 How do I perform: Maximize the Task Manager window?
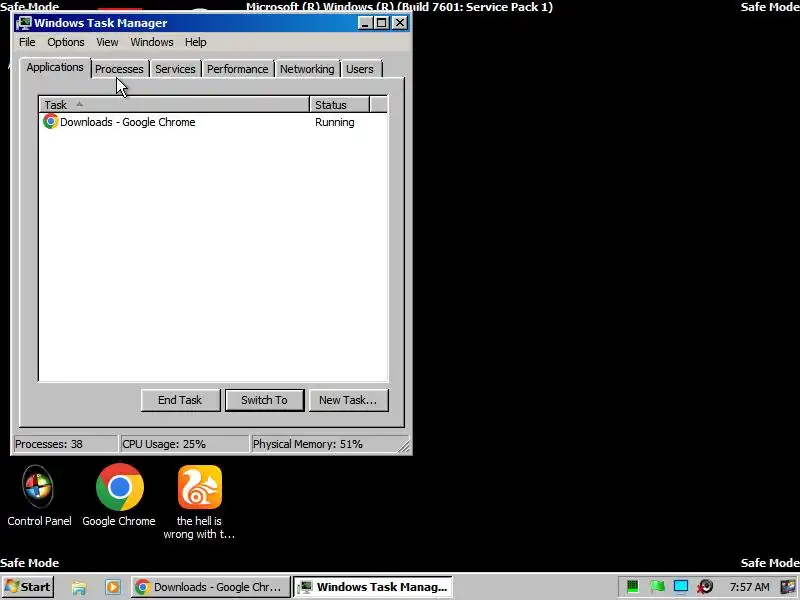click(381, 23)
